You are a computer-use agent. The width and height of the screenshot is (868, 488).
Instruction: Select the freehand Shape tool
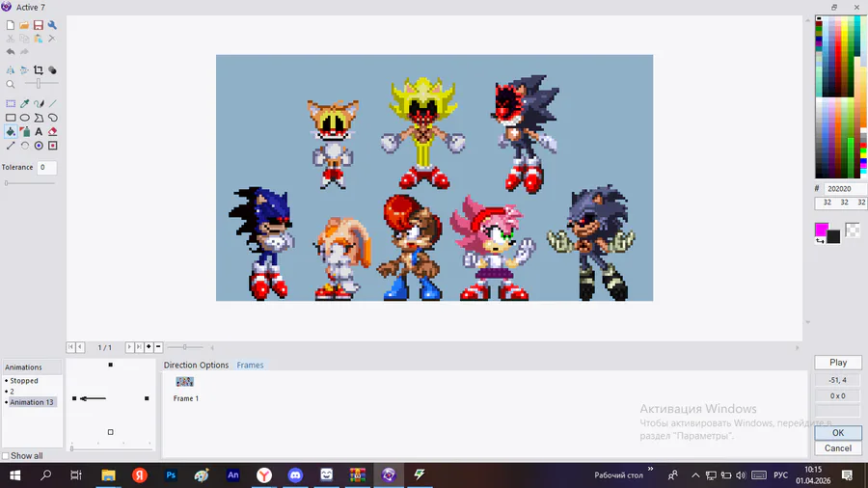53,118
